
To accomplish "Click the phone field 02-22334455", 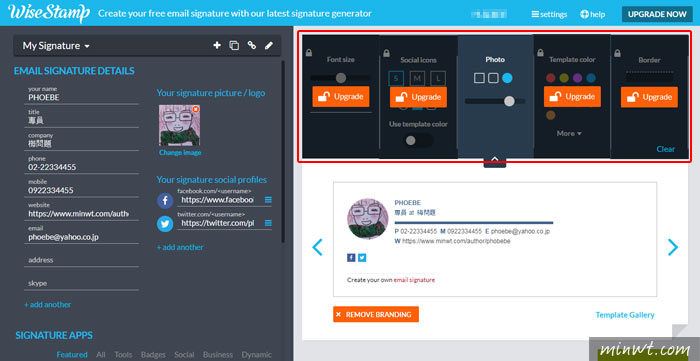I will coord(82,167).
